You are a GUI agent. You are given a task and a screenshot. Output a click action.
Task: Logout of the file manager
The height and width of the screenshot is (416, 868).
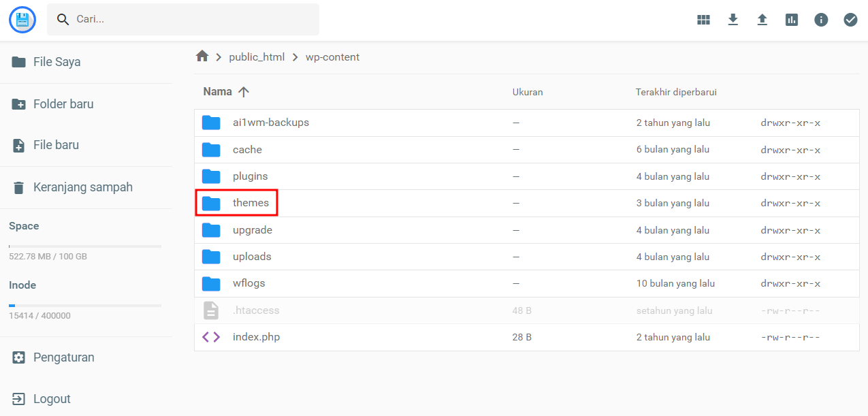click(x=50, y=398)
